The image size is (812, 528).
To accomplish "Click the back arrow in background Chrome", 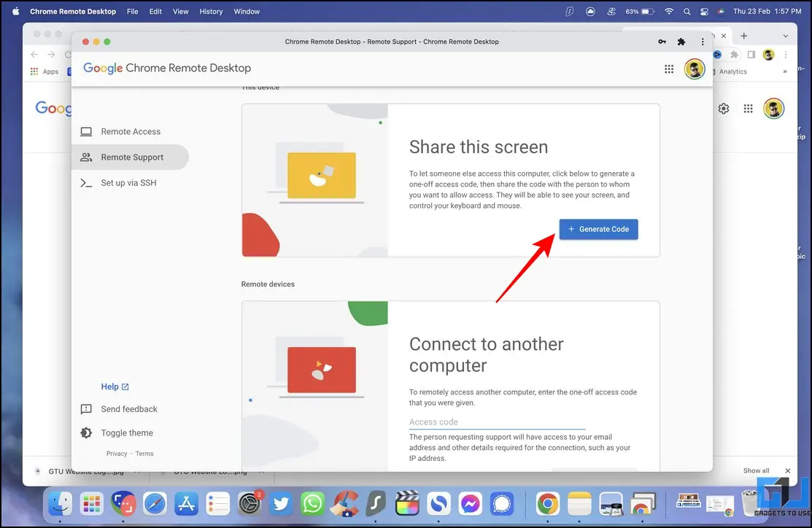I will (34, 55).
